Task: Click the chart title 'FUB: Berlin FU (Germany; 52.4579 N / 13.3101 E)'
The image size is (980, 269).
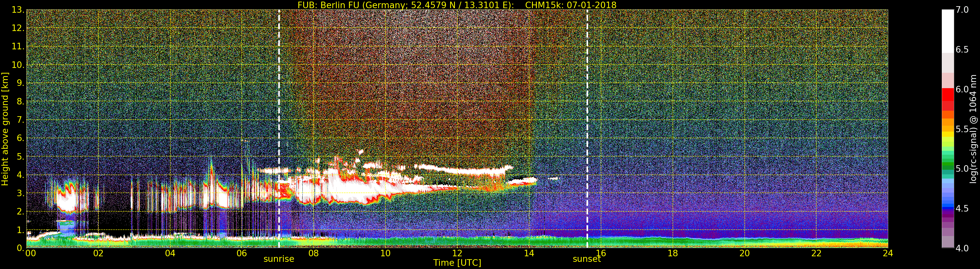Action: [406, 5]
